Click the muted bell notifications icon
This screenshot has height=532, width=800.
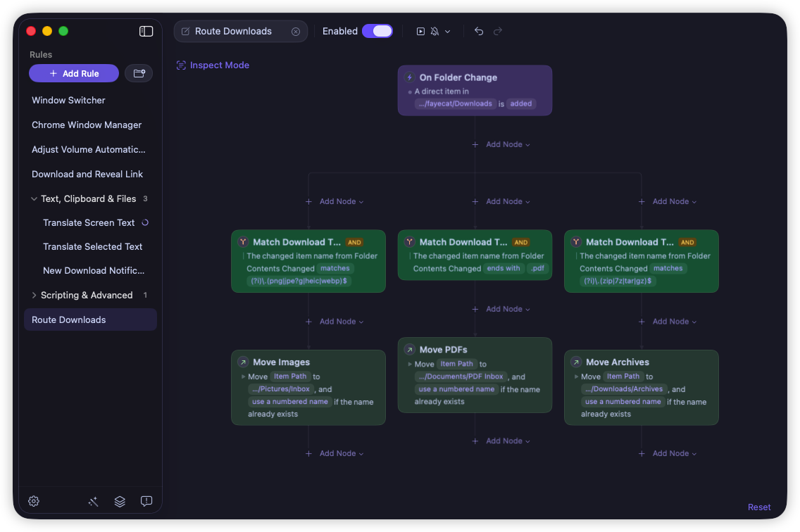pos(435,32)
